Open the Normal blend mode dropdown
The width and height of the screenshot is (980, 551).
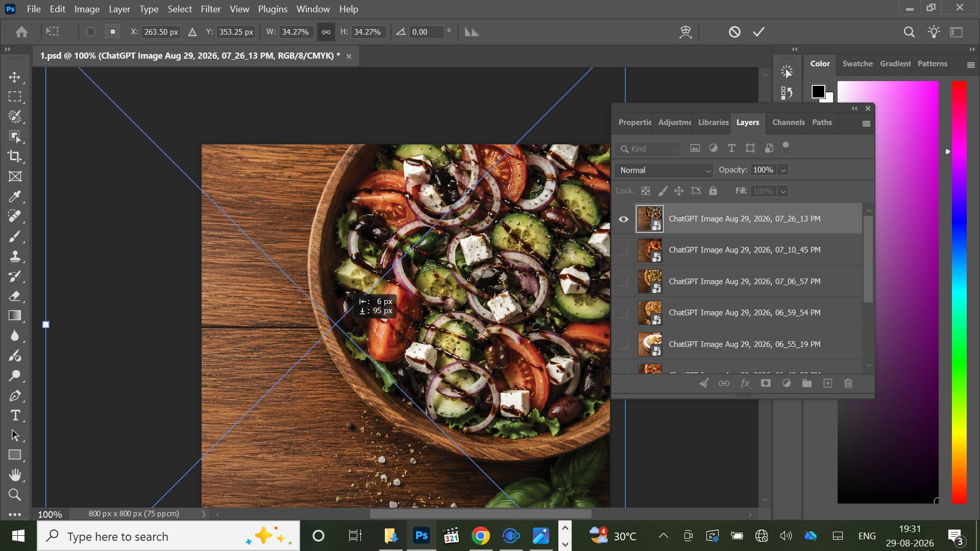[664, 170]
